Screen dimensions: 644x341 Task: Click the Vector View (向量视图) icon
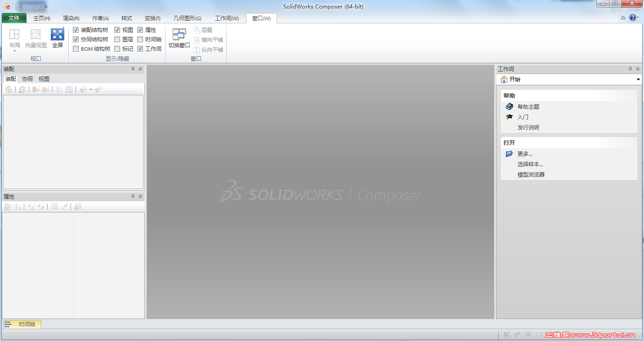tap(36, 35)
